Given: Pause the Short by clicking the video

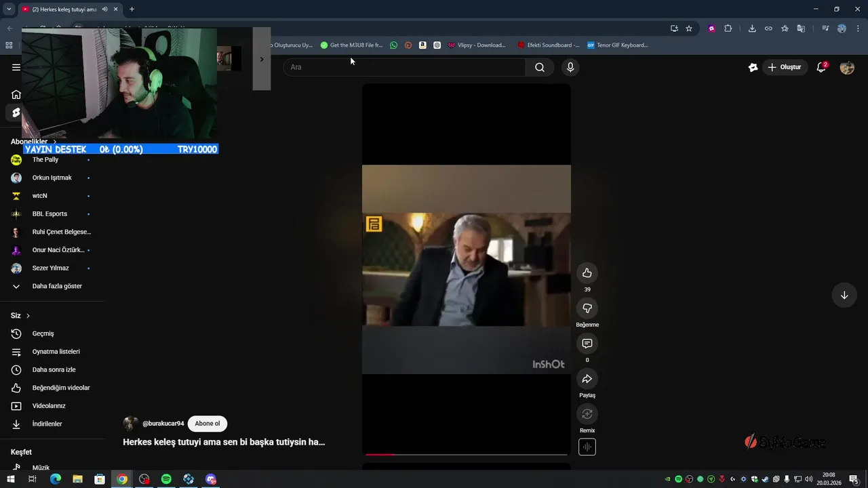Looking at the screenshot, I should pyautogui.click(x=467, y=270).
